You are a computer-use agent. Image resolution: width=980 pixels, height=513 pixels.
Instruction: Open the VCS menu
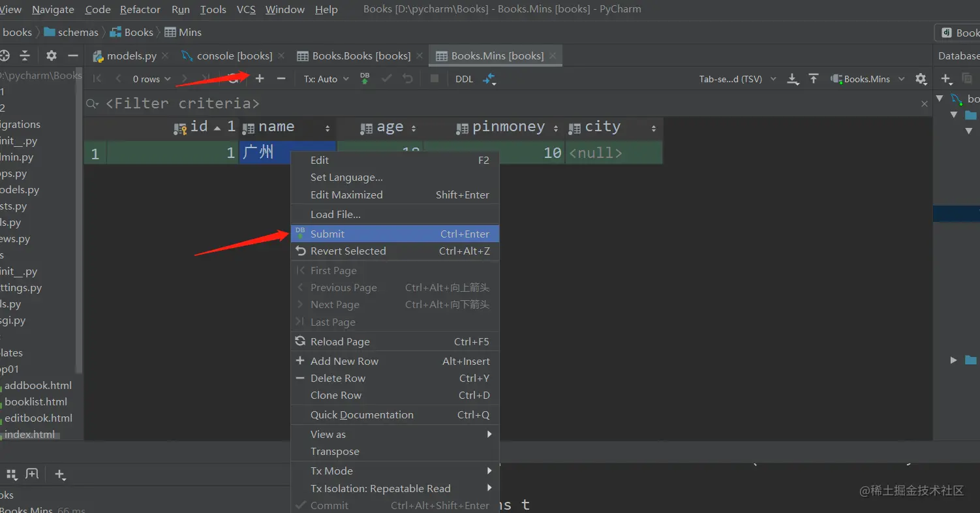click(x=246, y=9)
